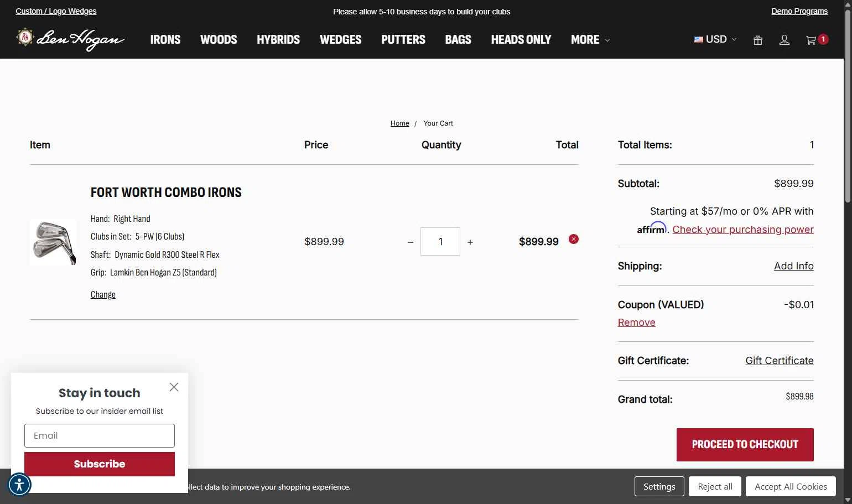Increase quantity with plus button
The height and width of the screenshot is (504, 852).
pos(470,242)
